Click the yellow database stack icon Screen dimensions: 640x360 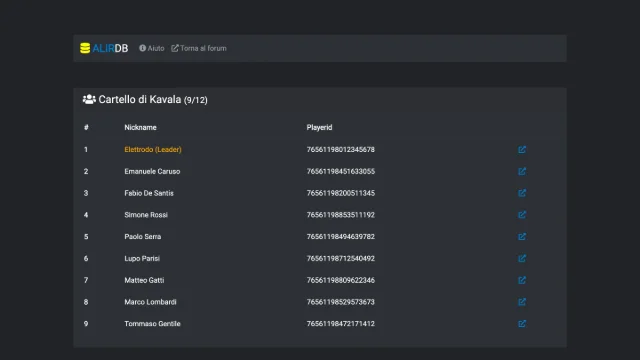(x=85, y=48)
